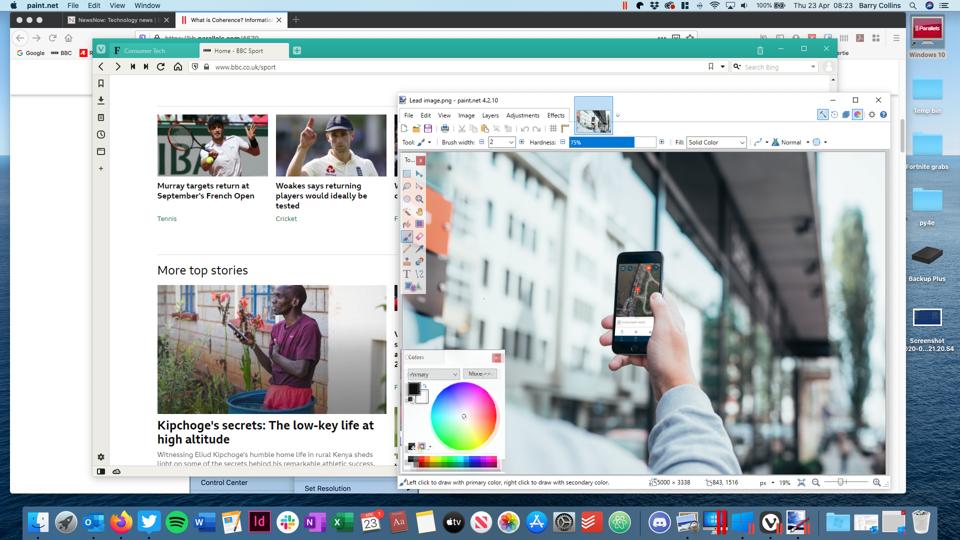Screen dimensions: 960x540
Task: Toggle the Colors window button at top right
Action: pos(858,115)
